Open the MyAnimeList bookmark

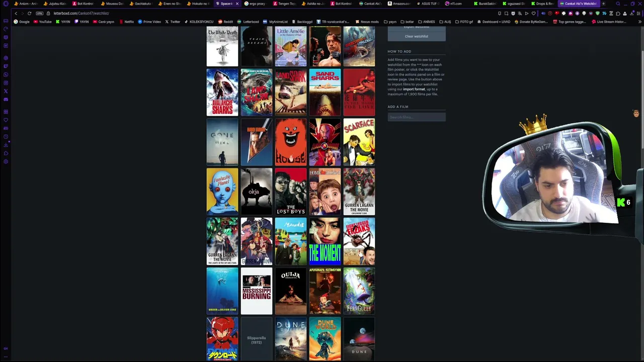click(x=275, y=22)
